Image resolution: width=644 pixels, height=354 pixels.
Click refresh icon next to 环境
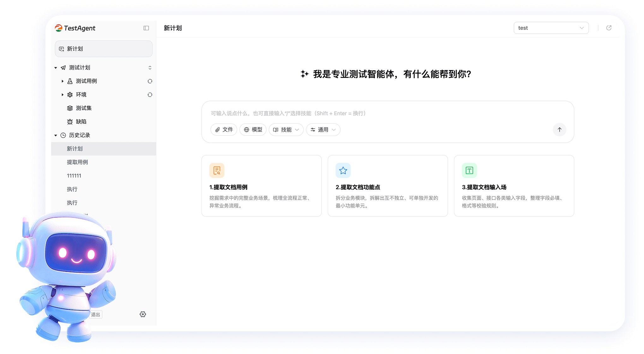click(x=150, y=95)
